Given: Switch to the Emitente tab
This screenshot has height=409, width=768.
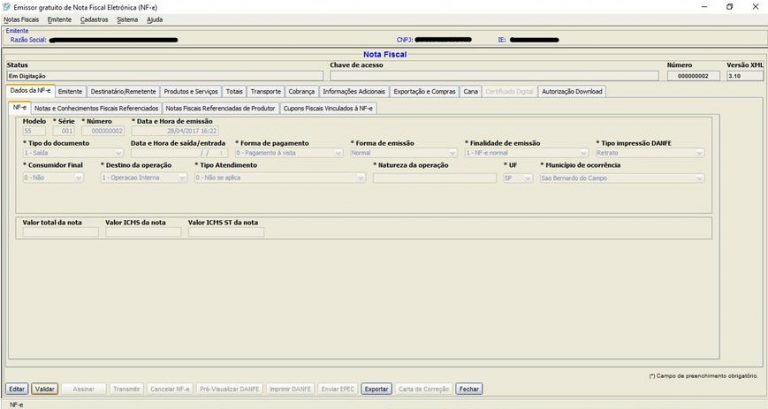Looking at the screenshot, I should [70, 92].
